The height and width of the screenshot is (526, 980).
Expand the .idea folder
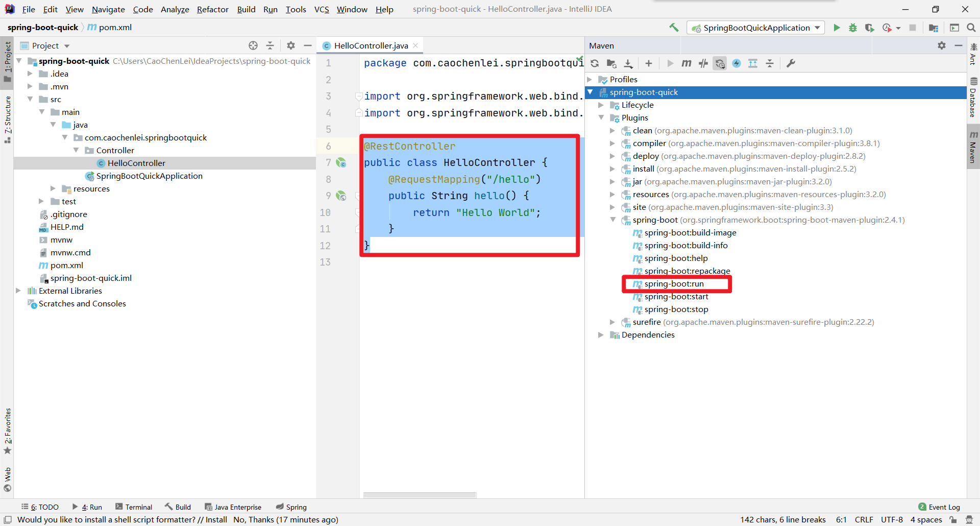tap(30, 74)
